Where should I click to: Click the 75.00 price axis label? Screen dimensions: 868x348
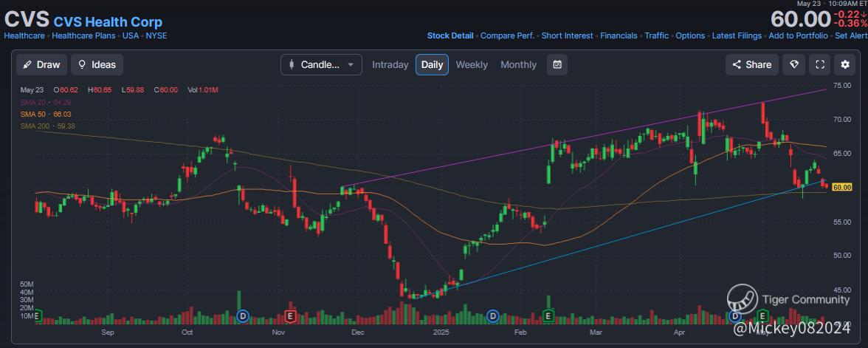point(842,86)
